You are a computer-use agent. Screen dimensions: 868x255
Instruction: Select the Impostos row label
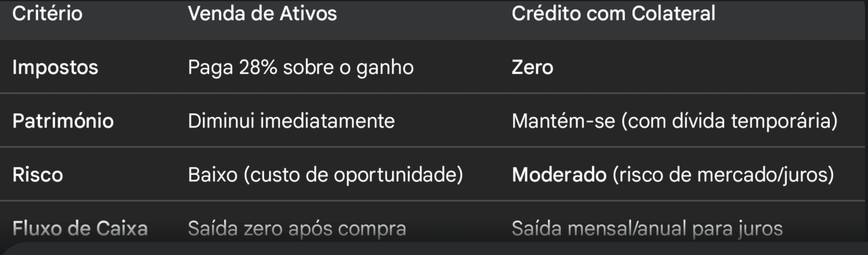55,68
